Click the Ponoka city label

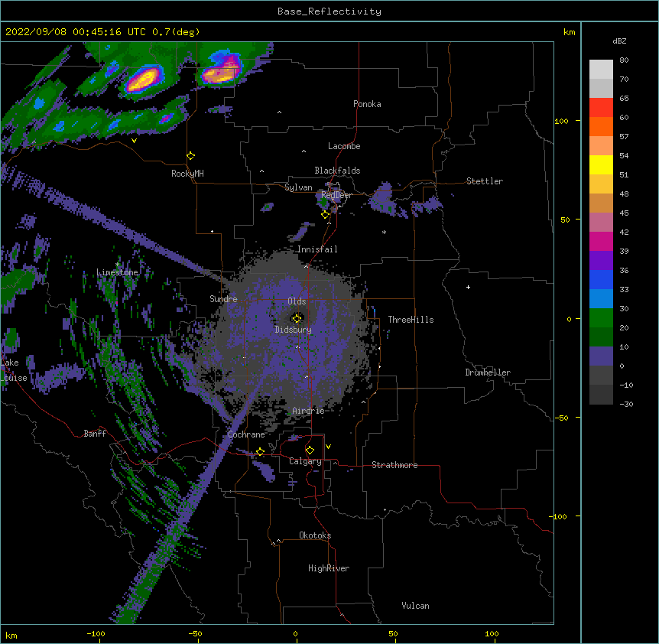coord(367,104)
